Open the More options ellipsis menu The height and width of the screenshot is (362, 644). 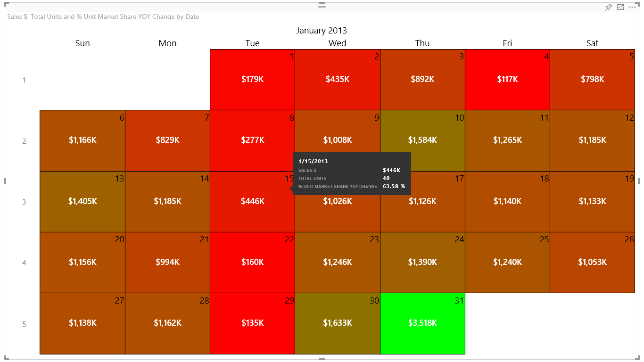(632, 7)
